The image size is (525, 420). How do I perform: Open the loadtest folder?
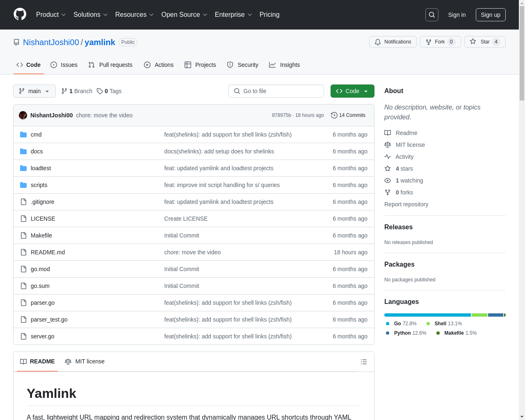(x=41, y=168)
